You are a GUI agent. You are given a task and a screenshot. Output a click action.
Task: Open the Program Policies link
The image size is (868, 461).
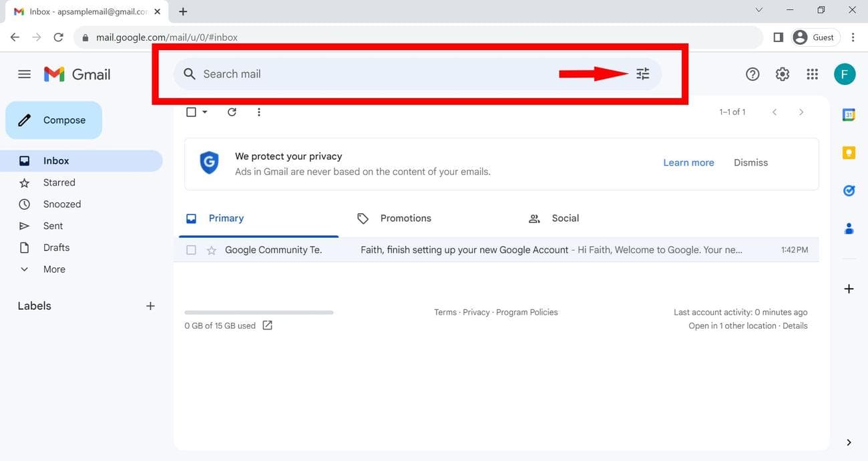pos(527,312)
